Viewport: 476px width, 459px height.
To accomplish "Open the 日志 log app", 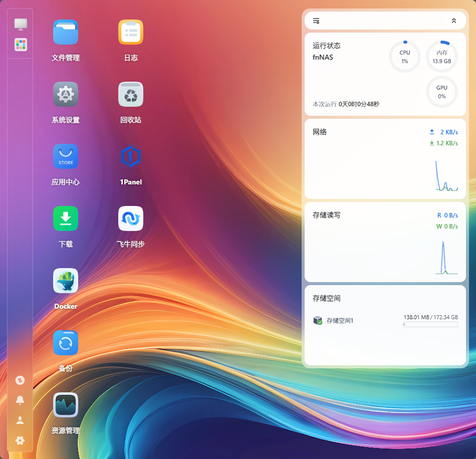I will tap(131, 33).
